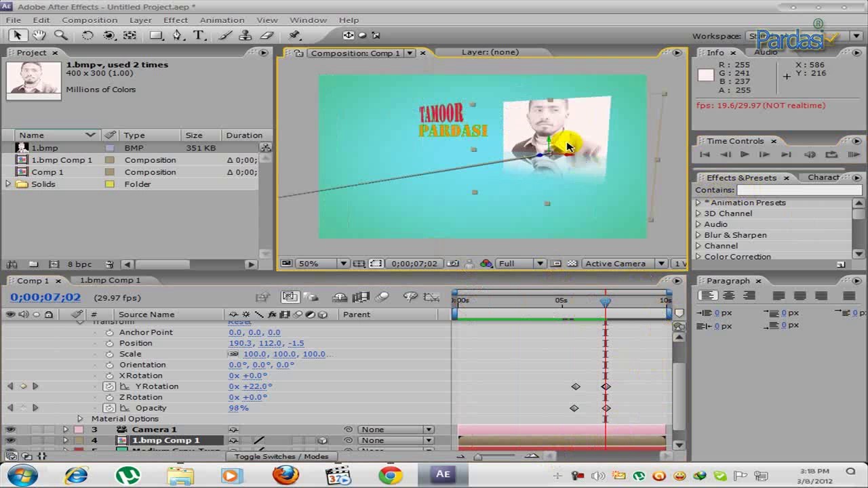This screenshot has height=488, width=868.
Task: Go to the first frame in Time Controls
Action: (705, 155)
